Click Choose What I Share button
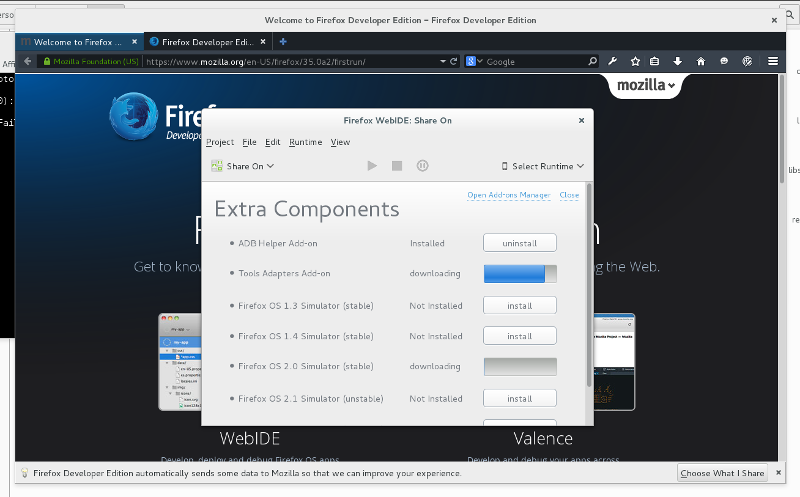Screen dimensions: 800x497 (722, 473)
